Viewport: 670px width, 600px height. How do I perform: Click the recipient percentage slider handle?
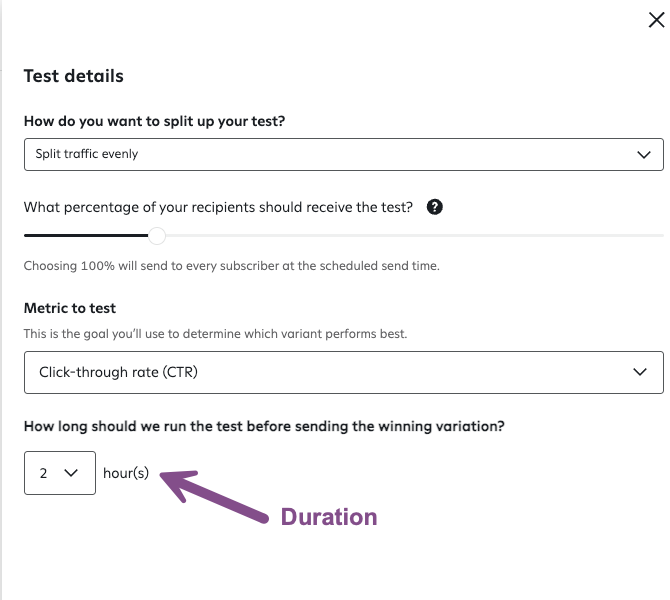157,236
